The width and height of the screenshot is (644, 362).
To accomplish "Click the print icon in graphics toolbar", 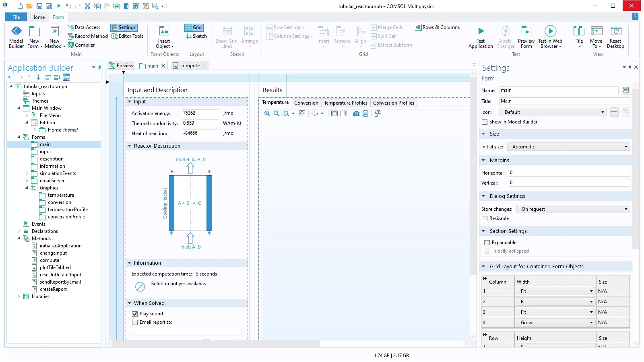I will click(365, 114).
